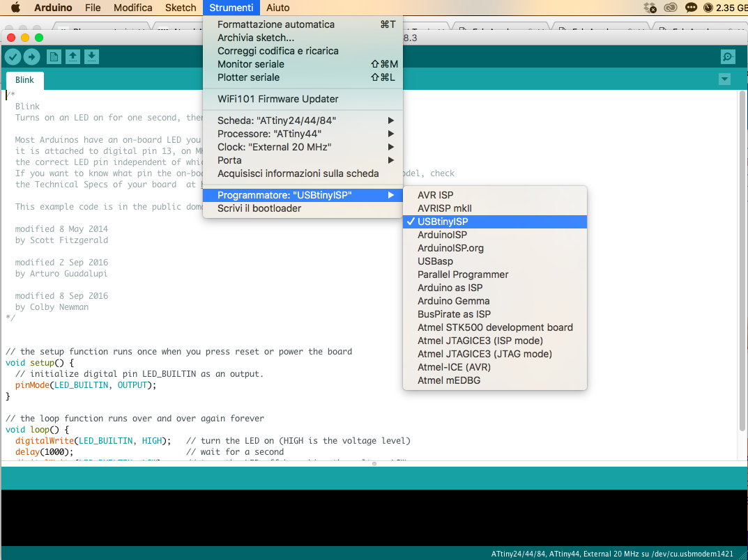Viewport: 748px width, 560px height.
Task: Click the 'by Colby Newman' comment line
Action: pos(52,307)
